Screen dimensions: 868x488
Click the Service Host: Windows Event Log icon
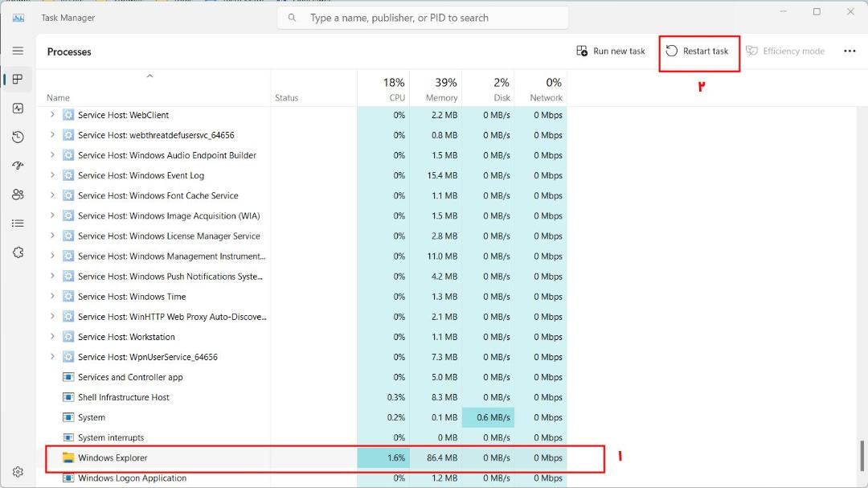[68, 175]
